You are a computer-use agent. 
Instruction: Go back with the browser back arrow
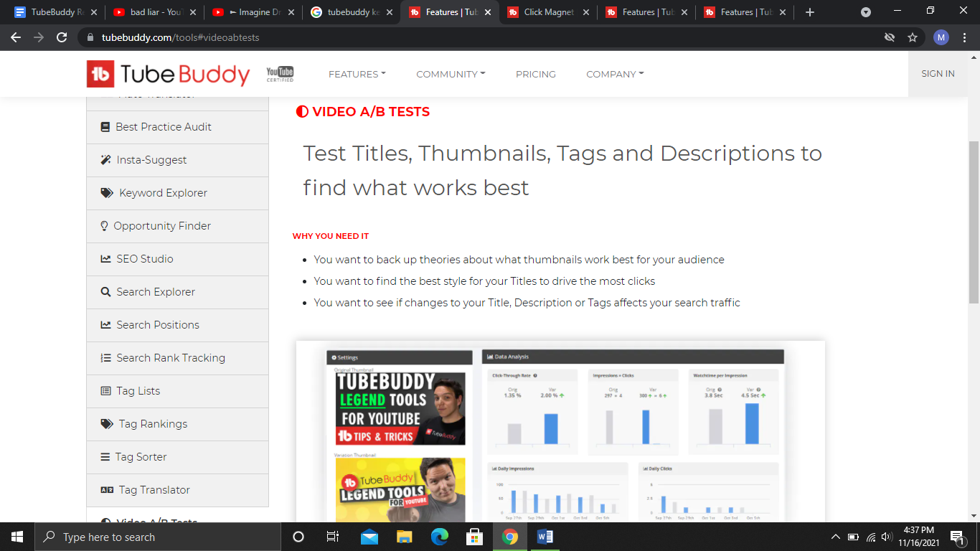pos(16,37)
